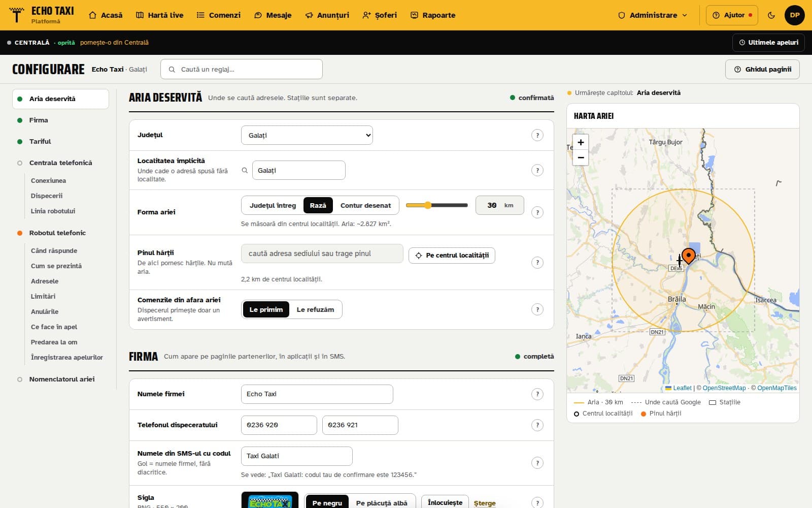The height and width of the screenshot is (508, 812).
Task: Choose Le primim for outside orders
Action: 266,309
